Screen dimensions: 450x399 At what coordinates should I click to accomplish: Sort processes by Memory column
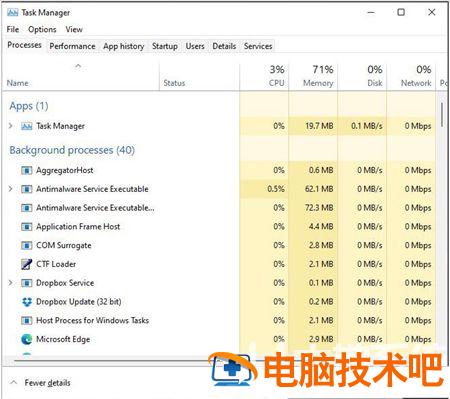(313, 77)
